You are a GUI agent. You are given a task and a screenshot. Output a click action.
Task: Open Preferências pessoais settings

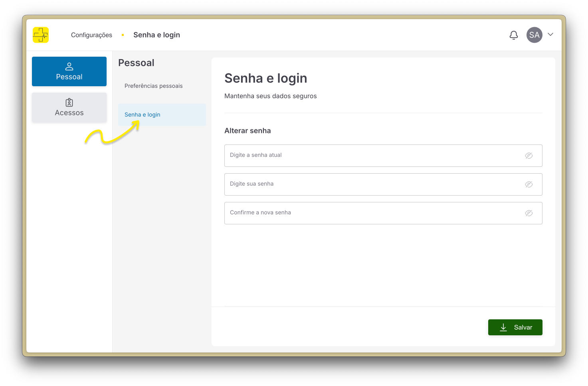click(x=153, y=85)
